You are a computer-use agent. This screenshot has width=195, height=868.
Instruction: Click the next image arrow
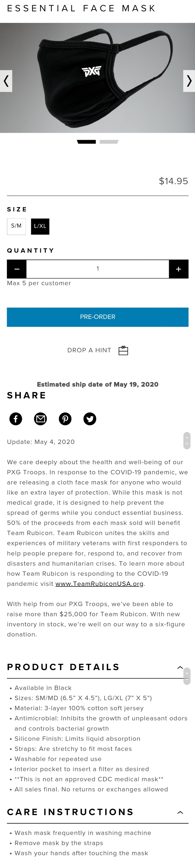click(x=189, y=81)
